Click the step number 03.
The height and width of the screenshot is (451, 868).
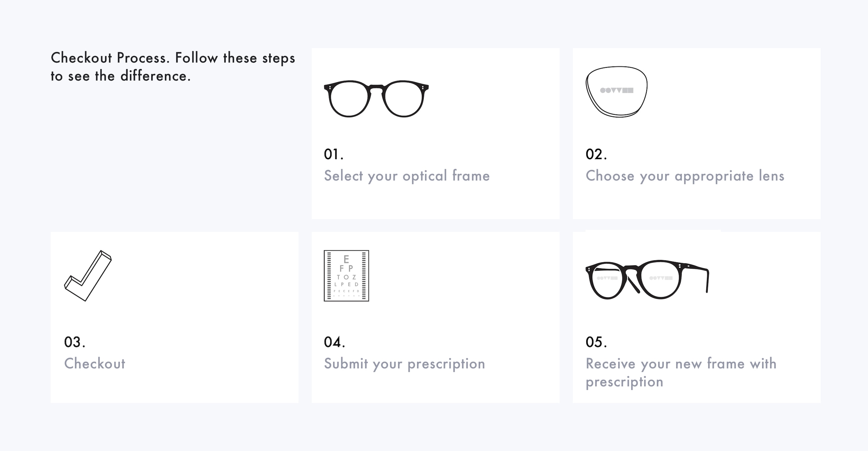click(x=74, y=342)
